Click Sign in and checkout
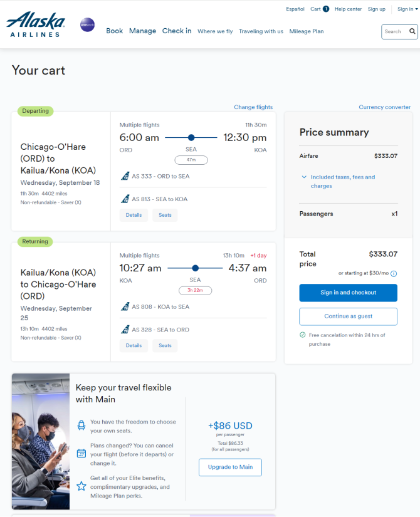 tap(348, 293)
